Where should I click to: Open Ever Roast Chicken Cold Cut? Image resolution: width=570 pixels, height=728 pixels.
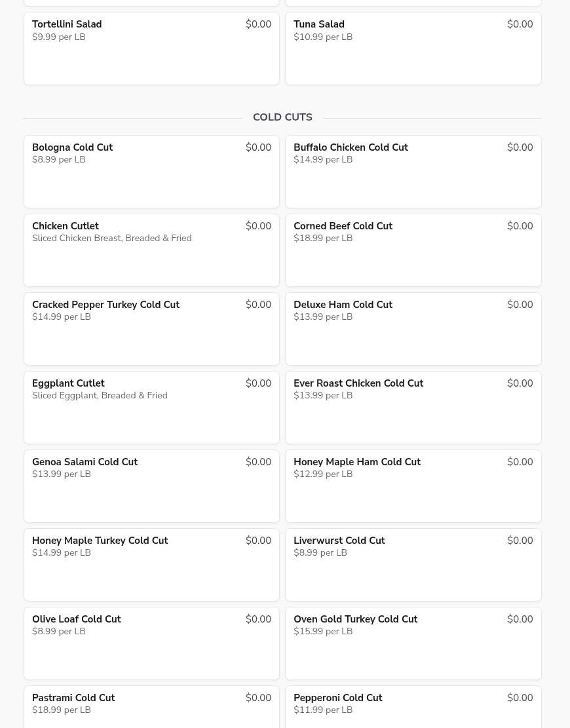pos(413,408)
